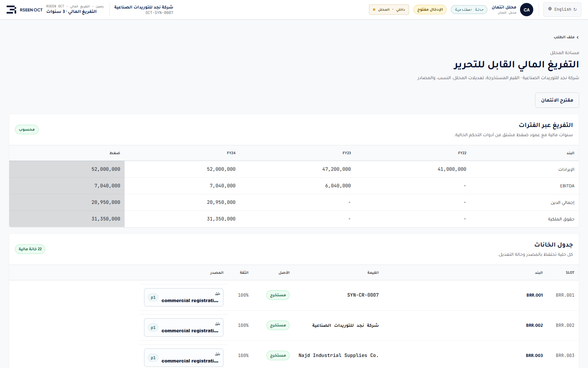This screenshot has height=368, width=588.
Task: Select the FY24 EBITDA cell 7,040,000
Action: 222,186
